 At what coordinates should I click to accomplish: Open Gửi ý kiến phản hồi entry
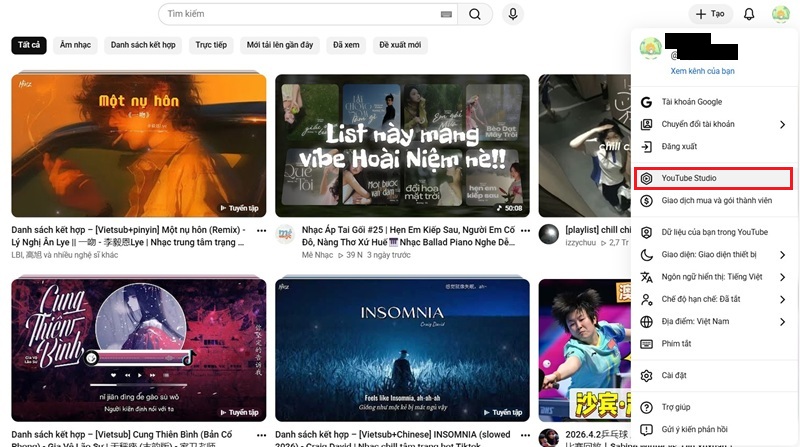[714, 430]
